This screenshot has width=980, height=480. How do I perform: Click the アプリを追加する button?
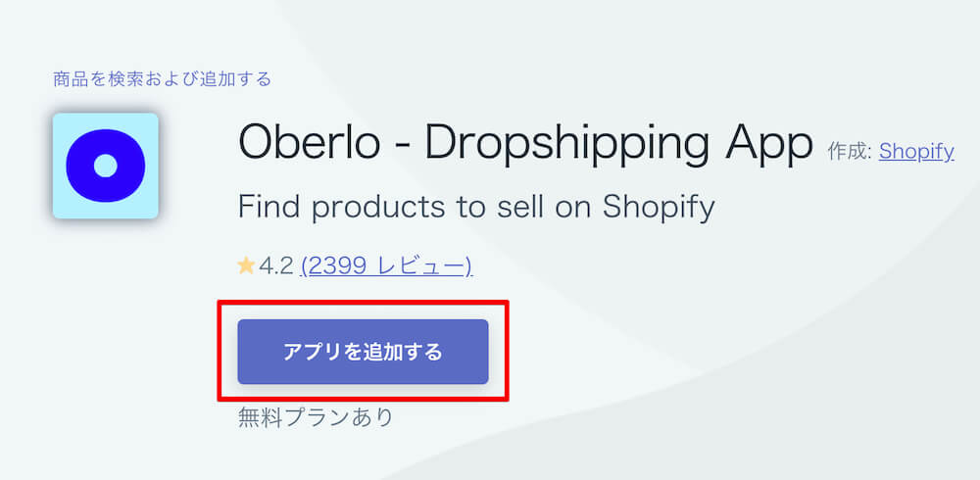(x=364, y=352)
